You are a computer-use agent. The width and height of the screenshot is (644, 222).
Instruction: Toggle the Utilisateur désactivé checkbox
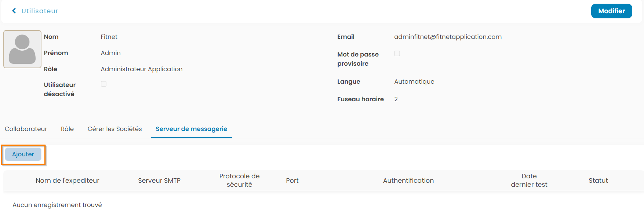click(104, 84)
